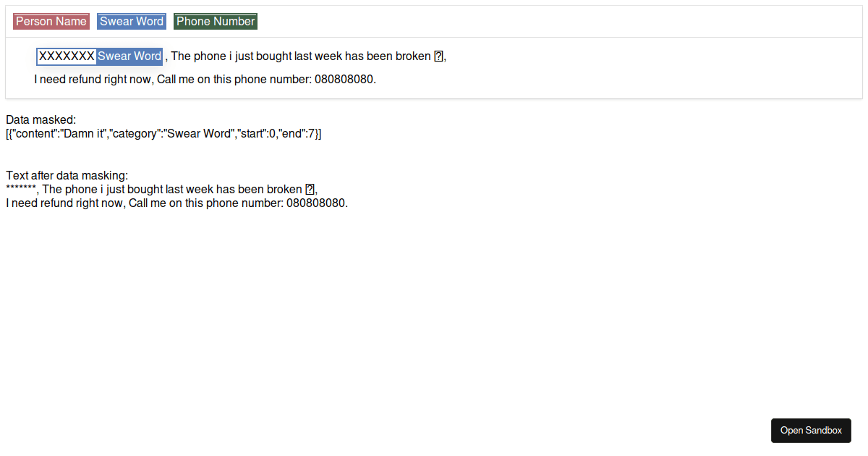The height and width of the screenshot is (456, 868).
Task: Click phone number 080808080 in the masked output
Action: point(316,203)
